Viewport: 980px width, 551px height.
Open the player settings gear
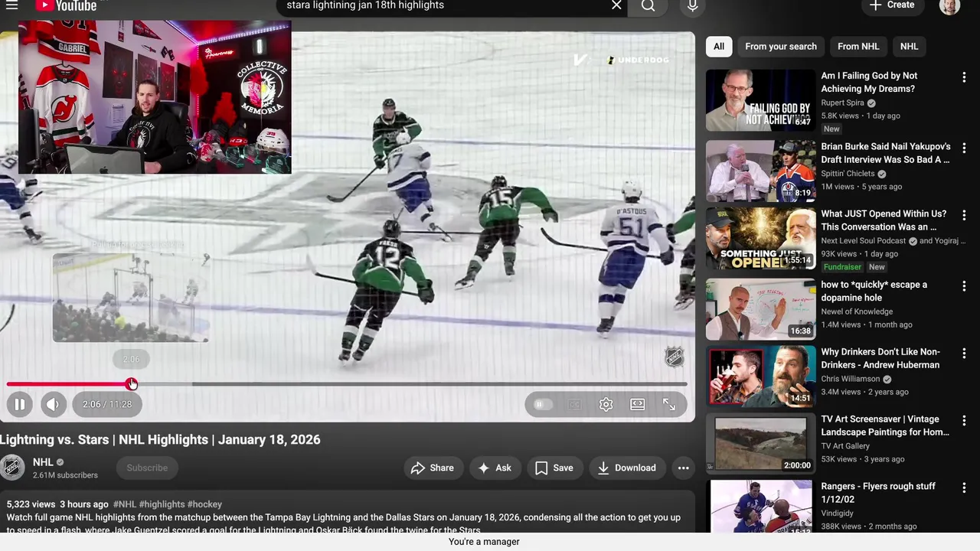click(x=606, y=404)
